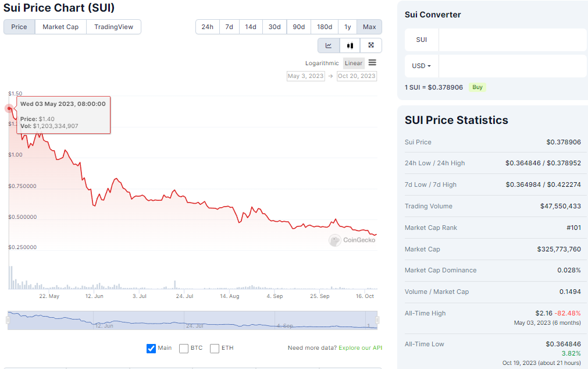This screenshot has width=588, height=369.
Task: Select the Max time range
Action: click(369, 27)
